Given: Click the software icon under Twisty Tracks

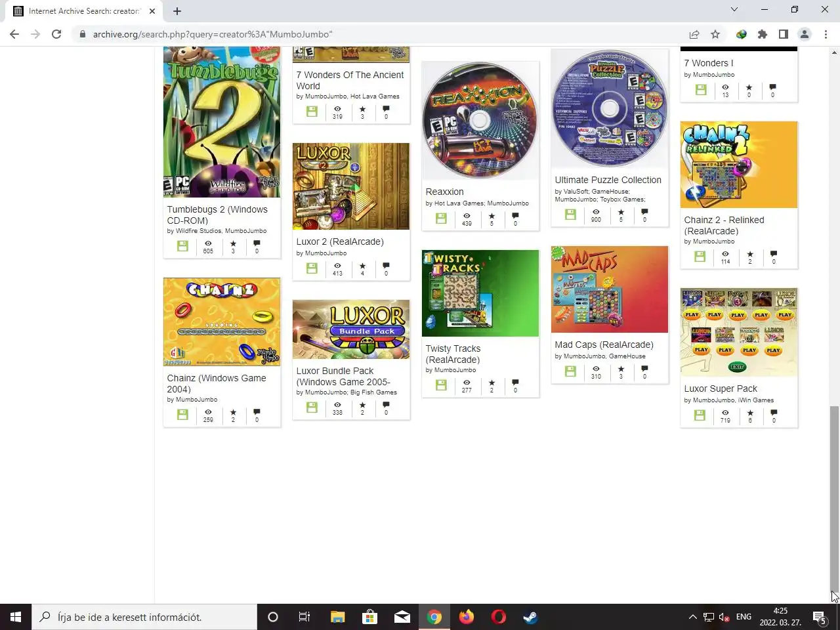Looking at the screenshot, I should 441,385.
